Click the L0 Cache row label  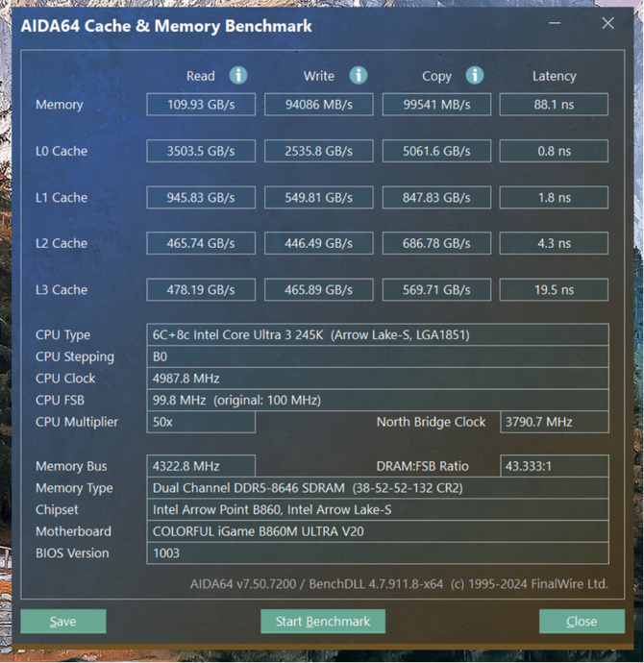[62, 151]
